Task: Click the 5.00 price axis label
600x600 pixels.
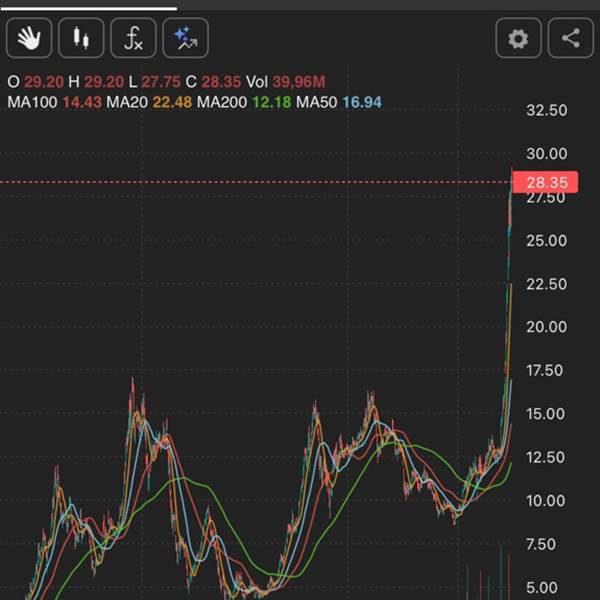Action: tap(541, 588)
